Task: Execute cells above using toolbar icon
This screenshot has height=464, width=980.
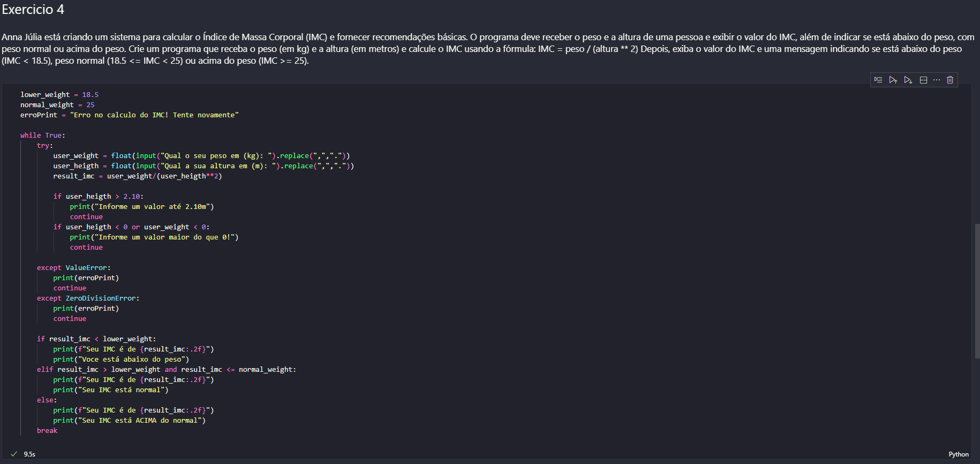Action: pos(893,80)
